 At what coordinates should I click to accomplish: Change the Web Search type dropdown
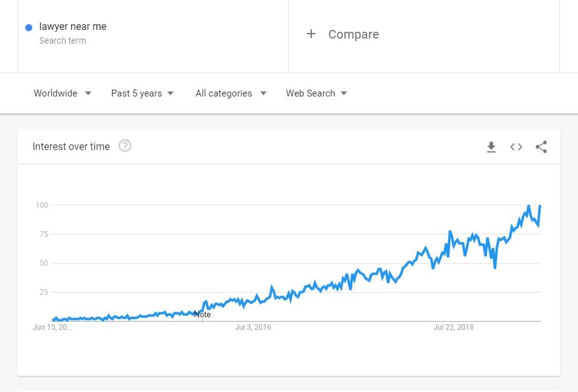[x=316, y=93]
